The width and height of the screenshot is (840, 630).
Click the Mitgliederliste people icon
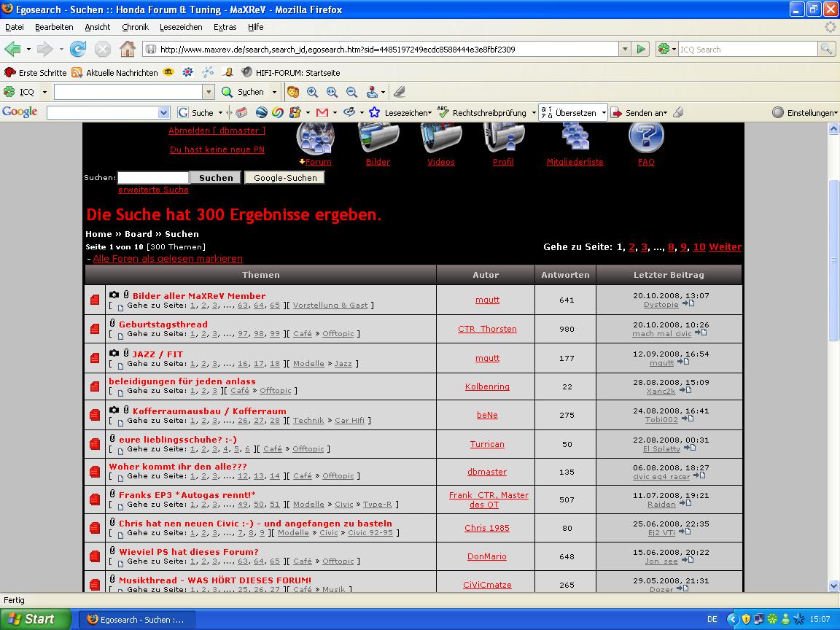[x=575, y=137]
